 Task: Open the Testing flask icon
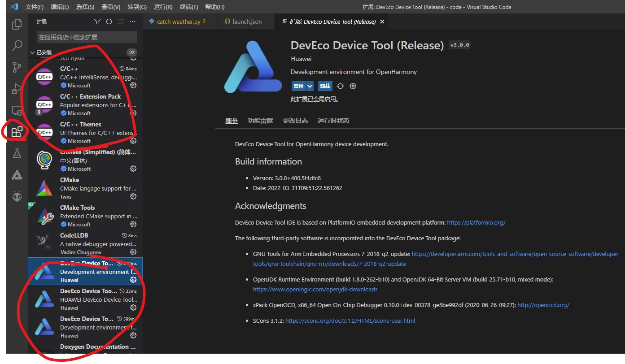pyautogui.click(x=17, y=153)
